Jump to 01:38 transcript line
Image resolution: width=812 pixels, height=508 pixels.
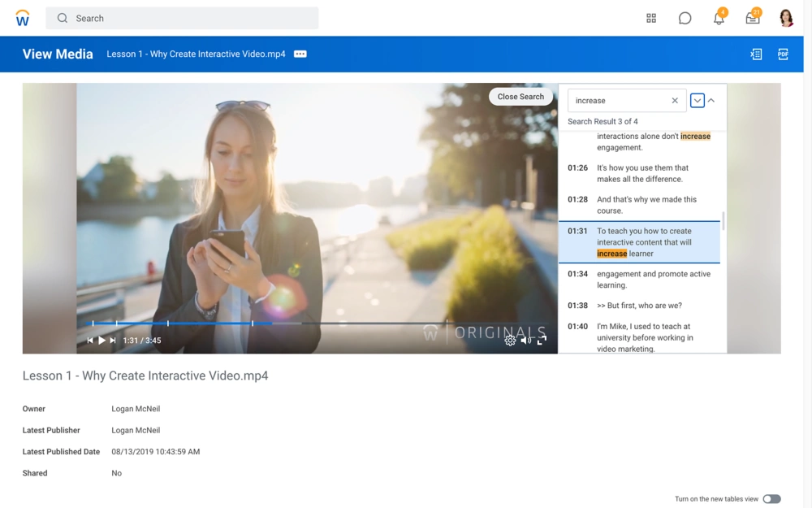tap(639, 306)
